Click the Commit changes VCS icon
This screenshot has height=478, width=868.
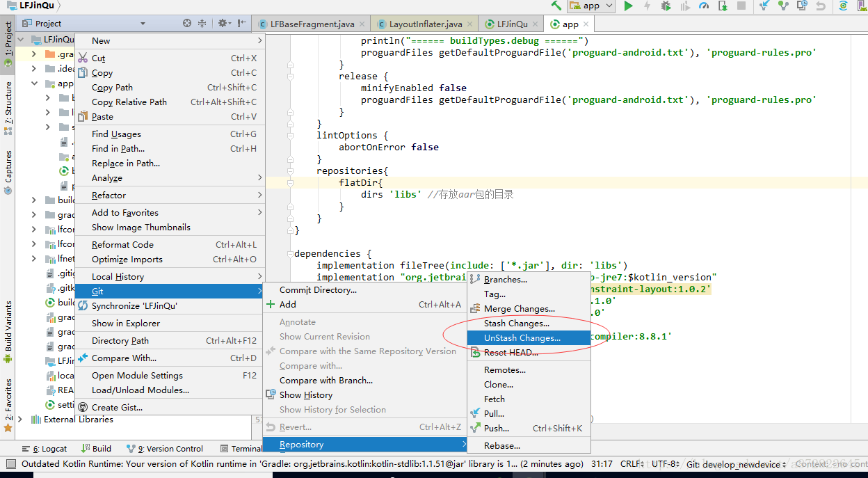784,6
